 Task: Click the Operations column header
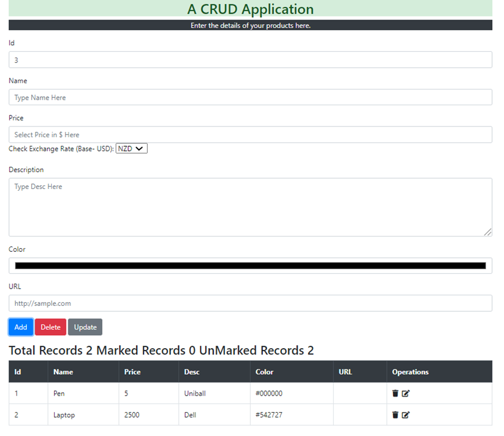tap(410, 372)
